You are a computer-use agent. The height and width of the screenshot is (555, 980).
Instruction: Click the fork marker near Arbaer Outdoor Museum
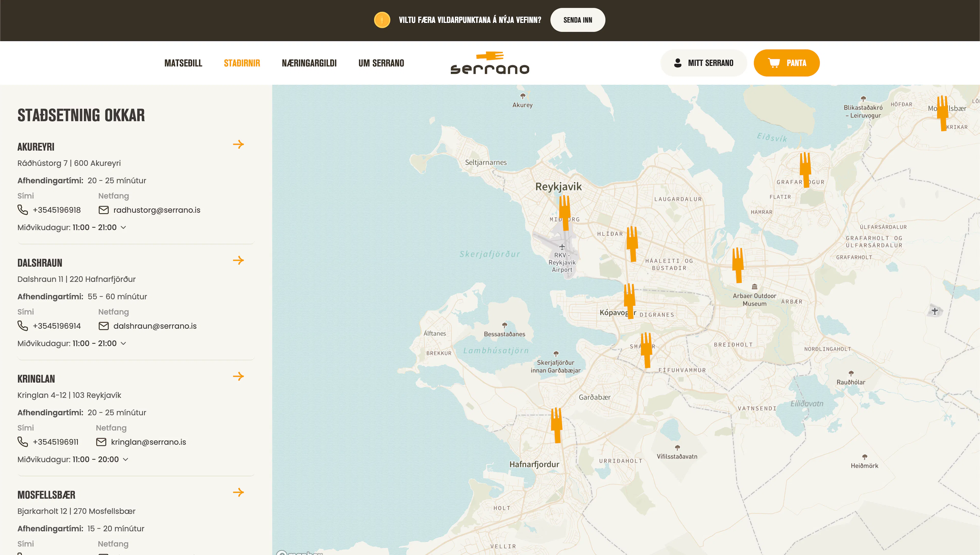coord(738,264)
